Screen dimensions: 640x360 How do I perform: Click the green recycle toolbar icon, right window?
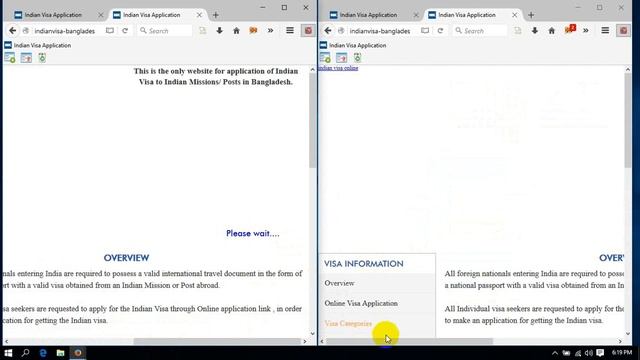click(x=357, y=58)
